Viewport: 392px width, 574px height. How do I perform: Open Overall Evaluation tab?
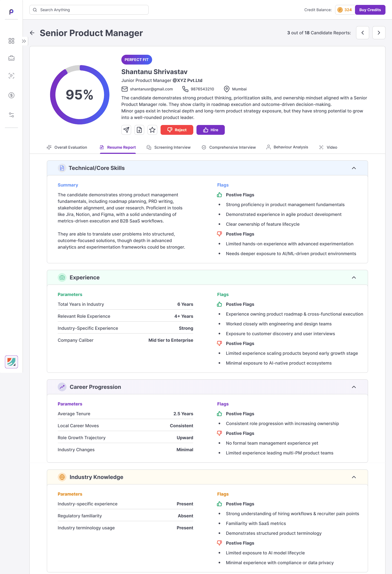(67, 147)
